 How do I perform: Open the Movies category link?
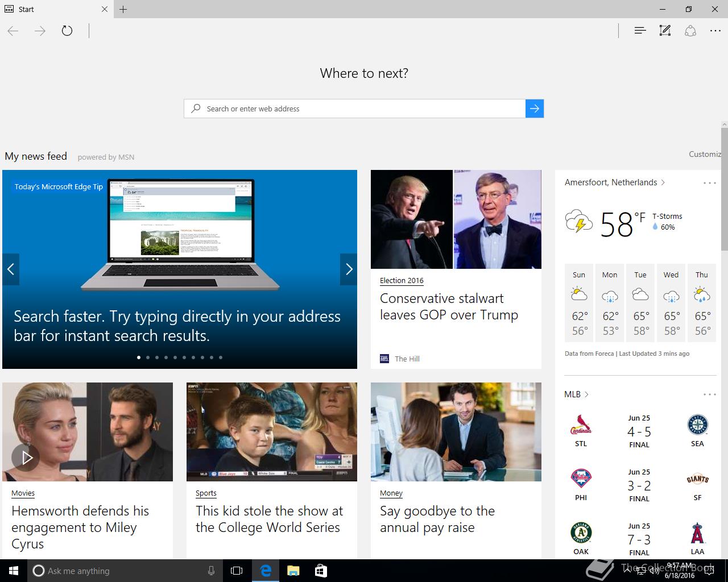(23, 493)
